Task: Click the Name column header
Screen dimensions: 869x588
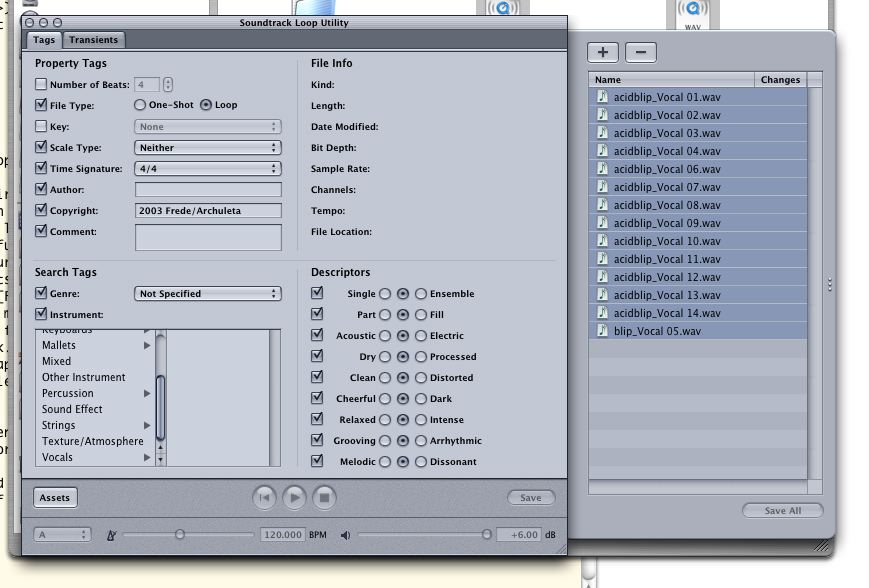Action: pos(671,80)
